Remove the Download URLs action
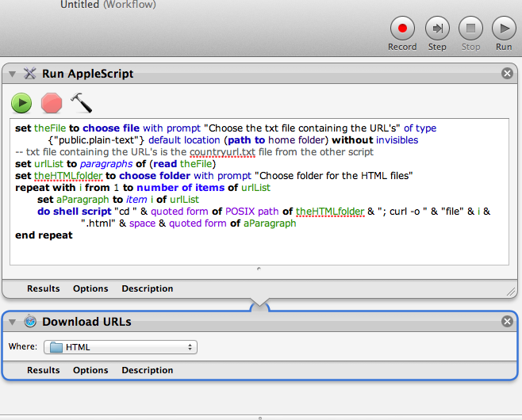The height and width of the screenshot is (420, 522). tap(507, 321)
